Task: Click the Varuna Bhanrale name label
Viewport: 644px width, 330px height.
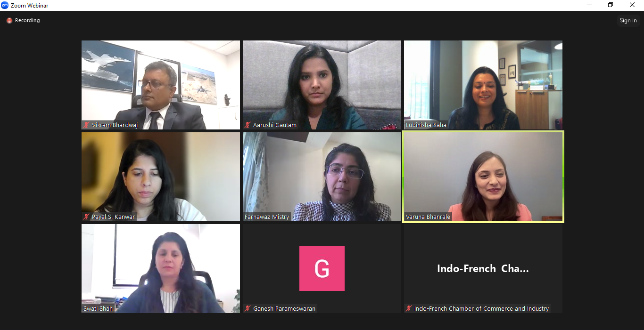Action: 428,217
